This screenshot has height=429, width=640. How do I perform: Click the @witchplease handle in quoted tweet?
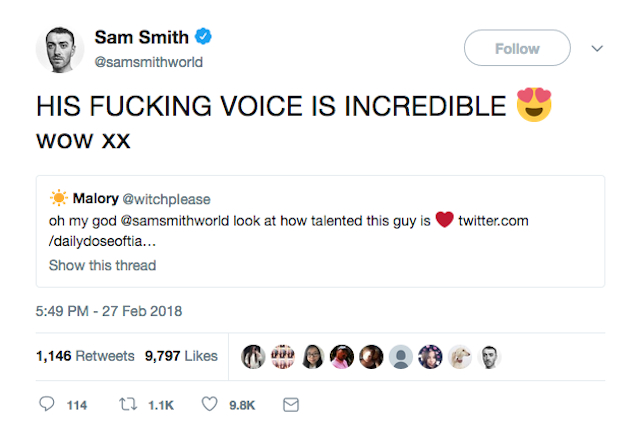tap(167, 199)
